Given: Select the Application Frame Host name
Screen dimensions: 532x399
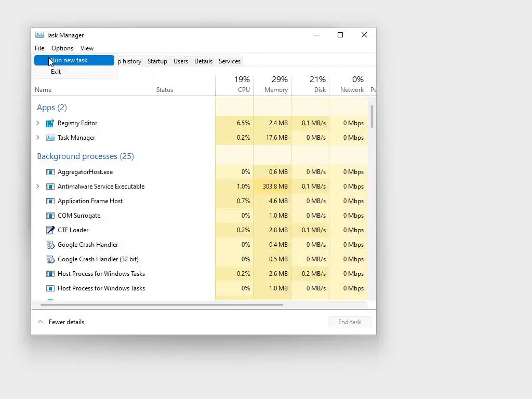Looking at the screenshot, I should click(90, 201).
